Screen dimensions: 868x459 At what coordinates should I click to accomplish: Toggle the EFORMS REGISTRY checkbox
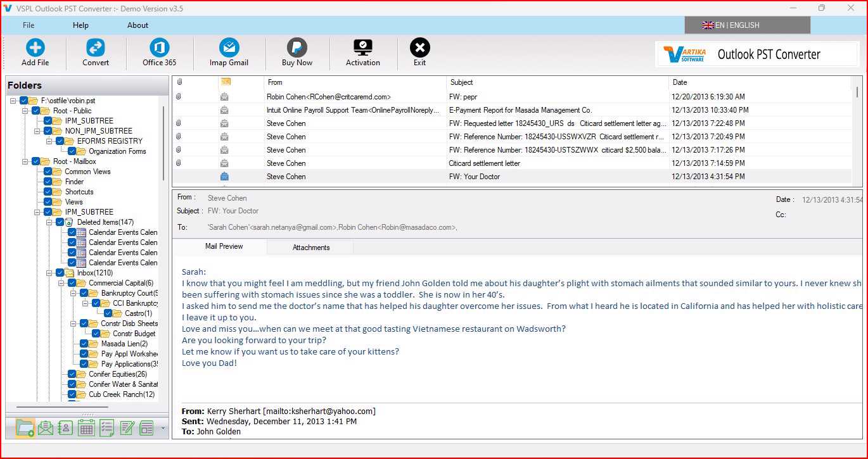60,141
